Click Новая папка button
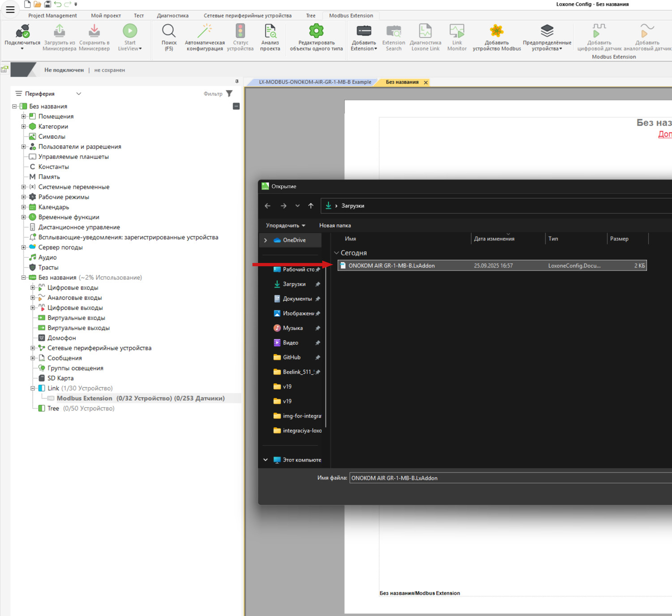Viewport: 672px width, 616px height. point(335,226)
